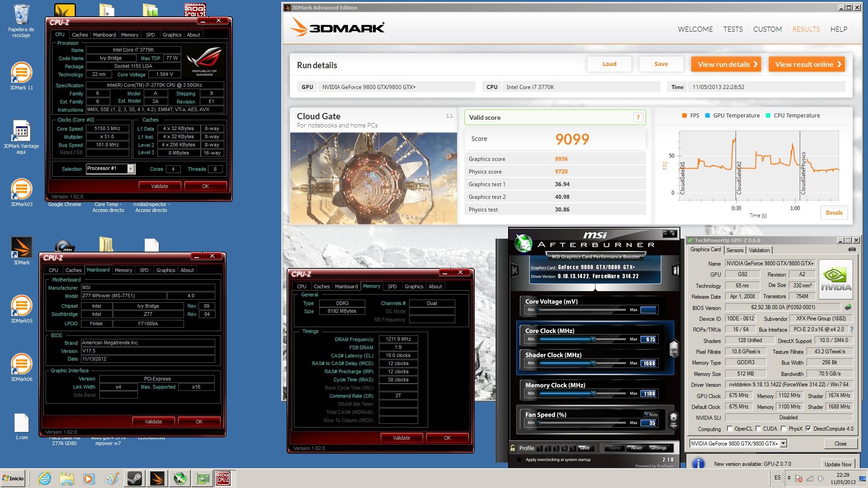Click Update Now in GPU-Z notice
This screenshot has width=868, height=488.
838,464
